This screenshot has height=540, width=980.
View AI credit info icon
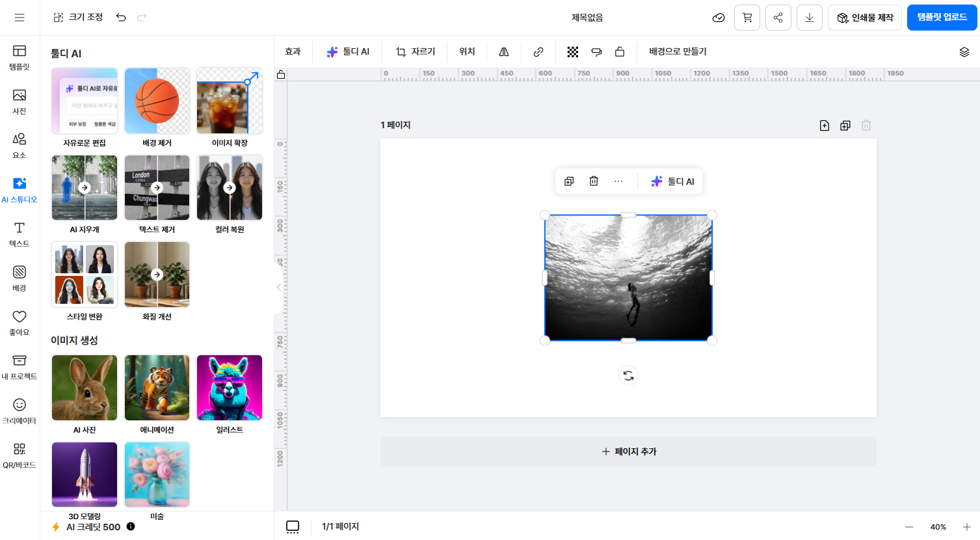point(131,526)
